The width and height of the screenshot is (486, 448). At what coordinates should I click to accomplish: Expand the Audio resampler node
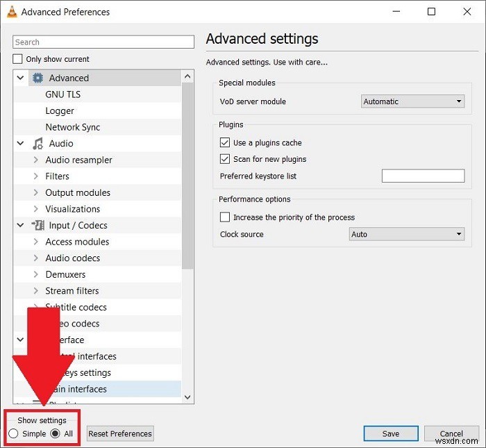[35, 160]
